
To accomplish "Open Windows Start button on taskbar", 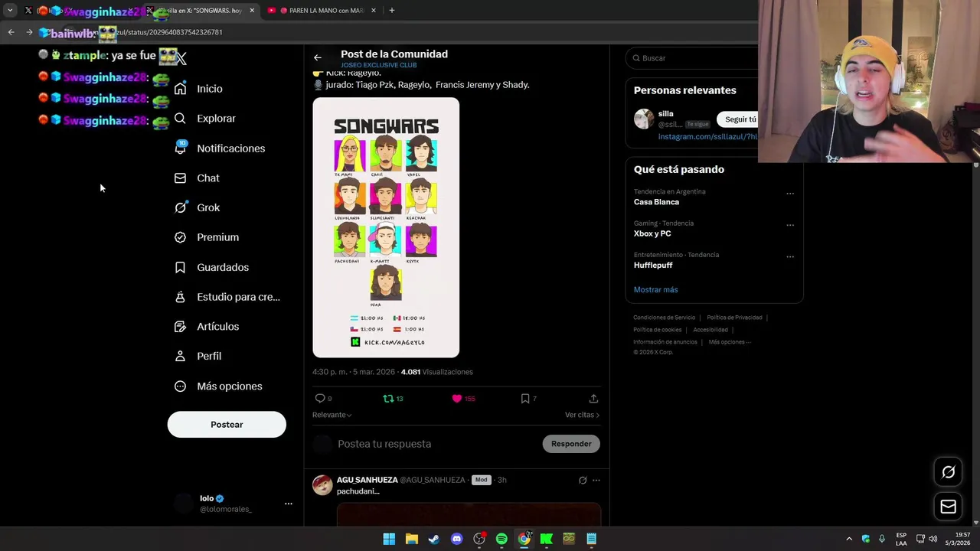I will (x=389, y=539).
